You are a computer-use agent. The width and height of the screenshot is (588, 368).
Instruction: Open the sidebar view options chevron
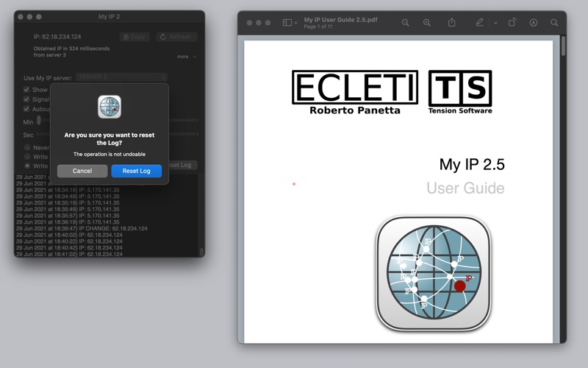pos(296,23)
